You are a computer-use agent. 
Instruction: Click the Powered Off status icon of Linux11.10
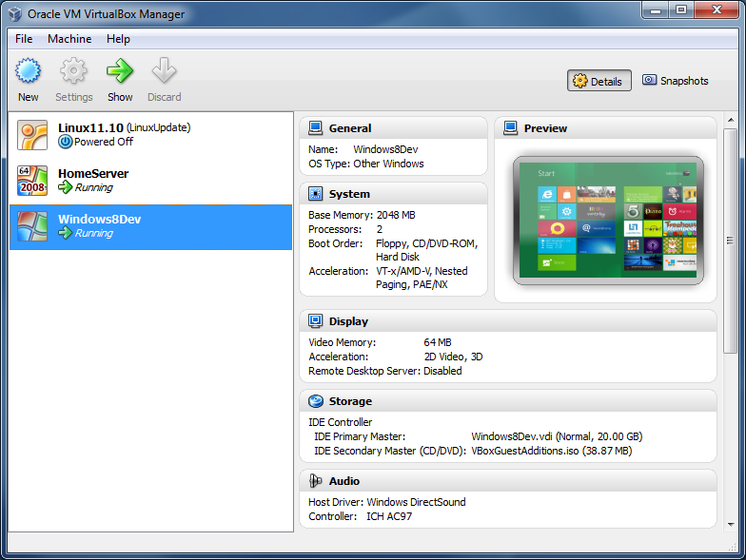pyautogui.click(x=65, y=142)
